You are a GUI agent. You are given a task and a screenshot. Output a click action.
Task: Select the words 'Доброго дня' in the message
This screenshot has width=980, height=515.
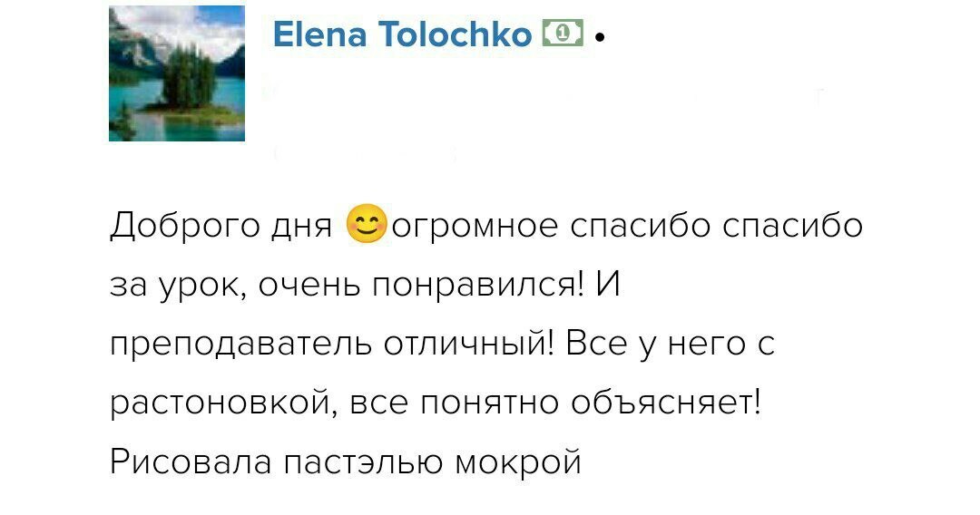point(221,226)
